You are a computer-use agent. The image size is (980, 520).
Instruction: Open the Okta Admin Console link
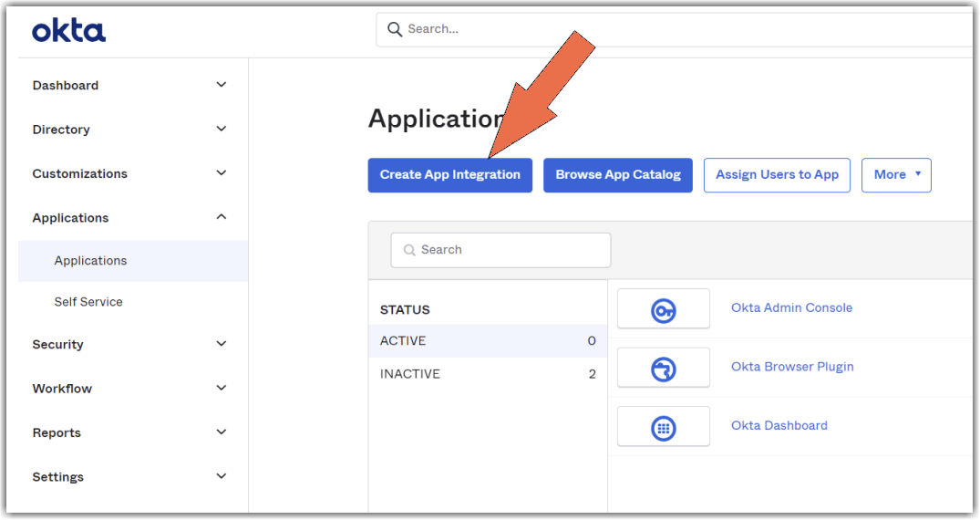(792, 307)
